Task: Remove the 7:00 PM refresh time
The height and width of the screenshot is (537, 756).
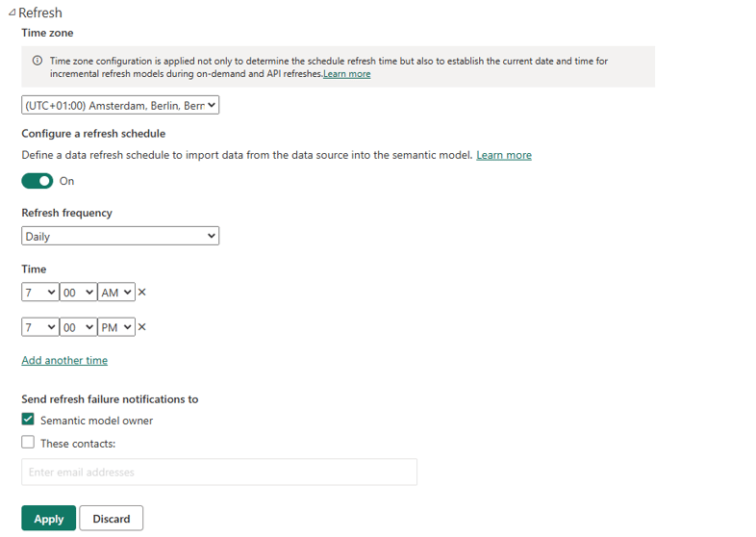Action: 141,327
